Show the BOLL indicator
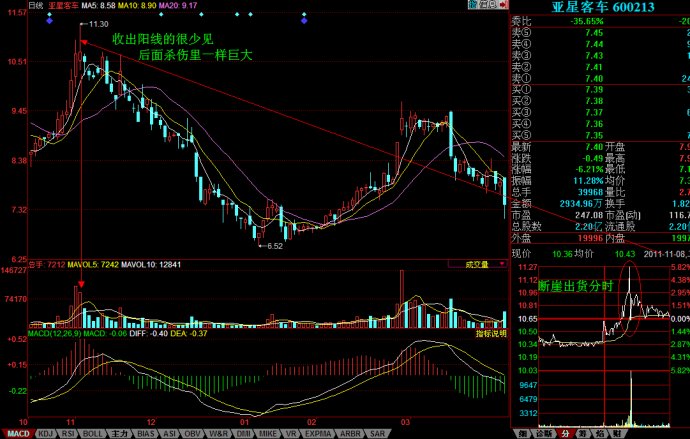 pos(93,434)
